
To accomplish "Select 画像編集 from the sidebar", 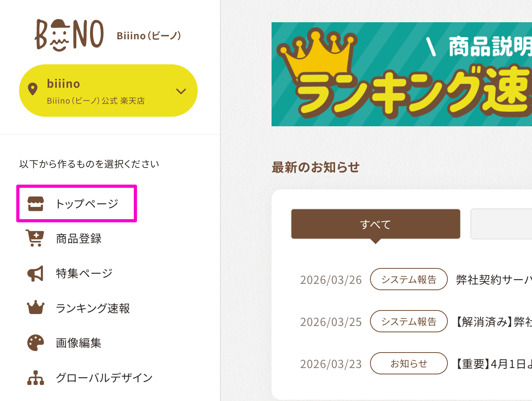I will [x=79, y=343].
